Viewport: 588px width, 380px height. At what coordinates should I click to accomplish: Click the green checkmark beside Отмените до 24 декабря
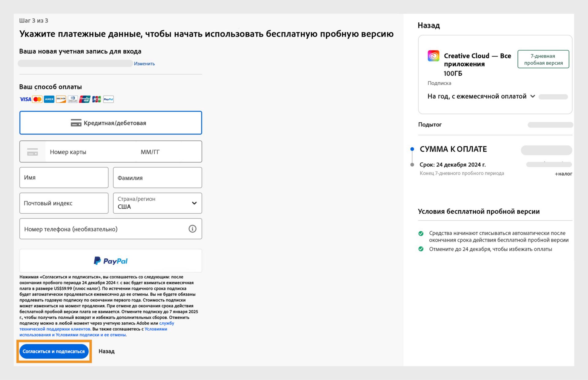(x=421, y=249)
